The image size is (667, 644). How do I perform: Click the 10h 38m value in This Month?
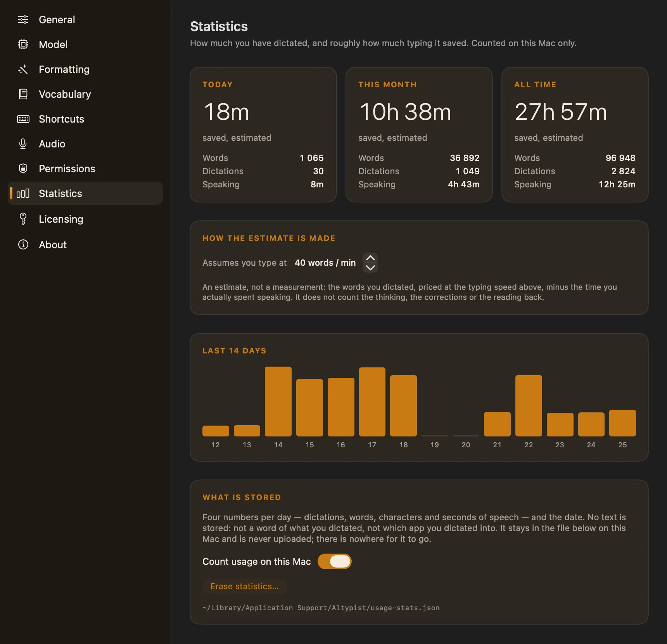[405, 112]
